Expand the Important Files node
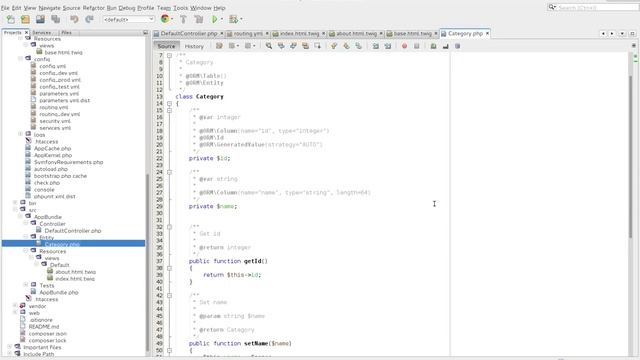 point(10,347)
